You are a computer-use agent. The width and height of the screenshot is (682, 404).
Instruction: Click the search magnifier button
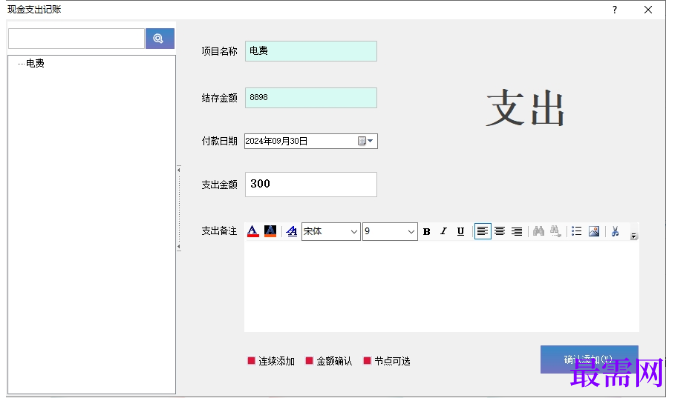[x=160, y=38]
